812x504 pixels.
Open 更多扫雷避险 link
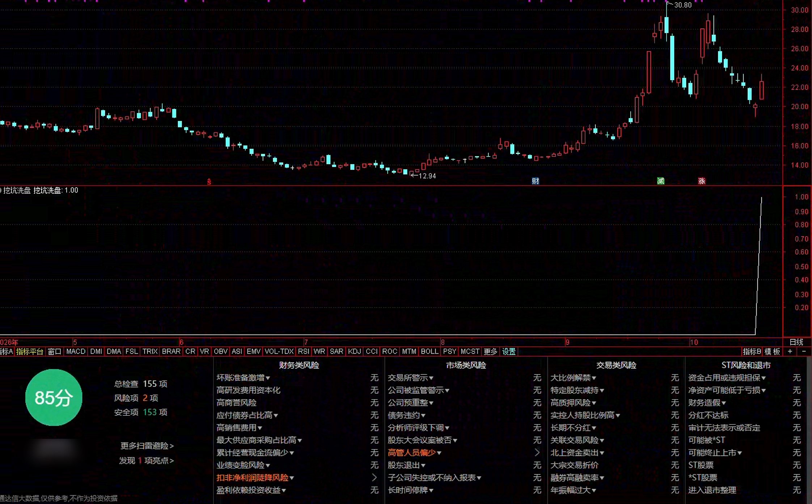point(147,446)
